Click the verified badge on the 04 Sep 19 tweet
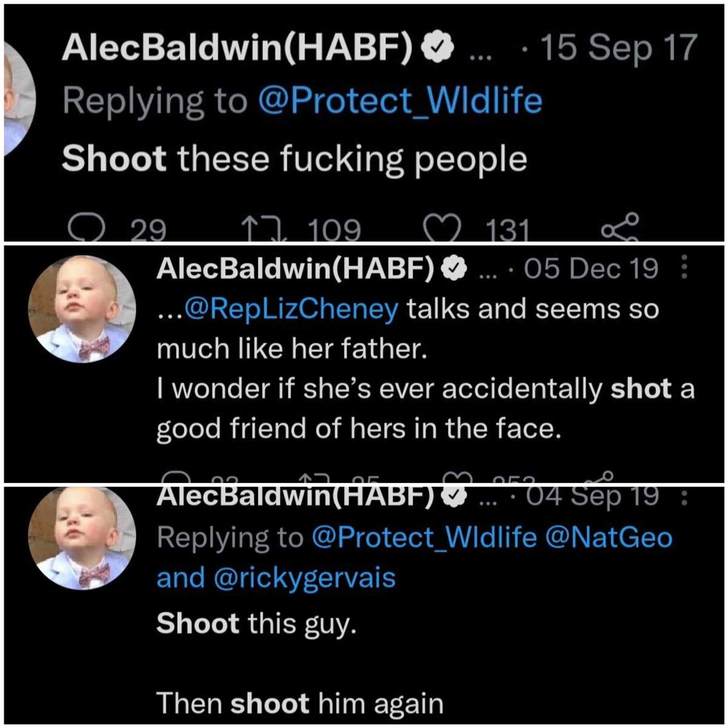 pos(454,496)
